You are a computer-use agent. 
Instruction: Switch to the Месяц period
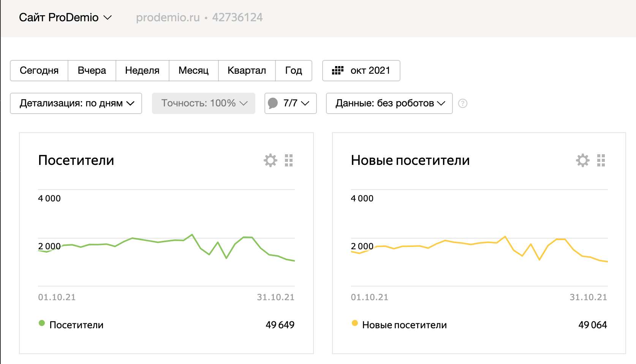[x=193, y=71]
